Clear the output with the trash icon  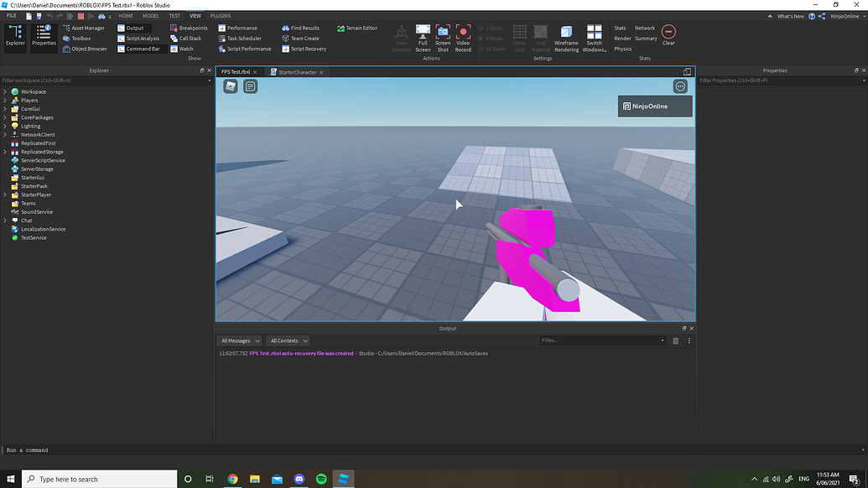point(676,340)
